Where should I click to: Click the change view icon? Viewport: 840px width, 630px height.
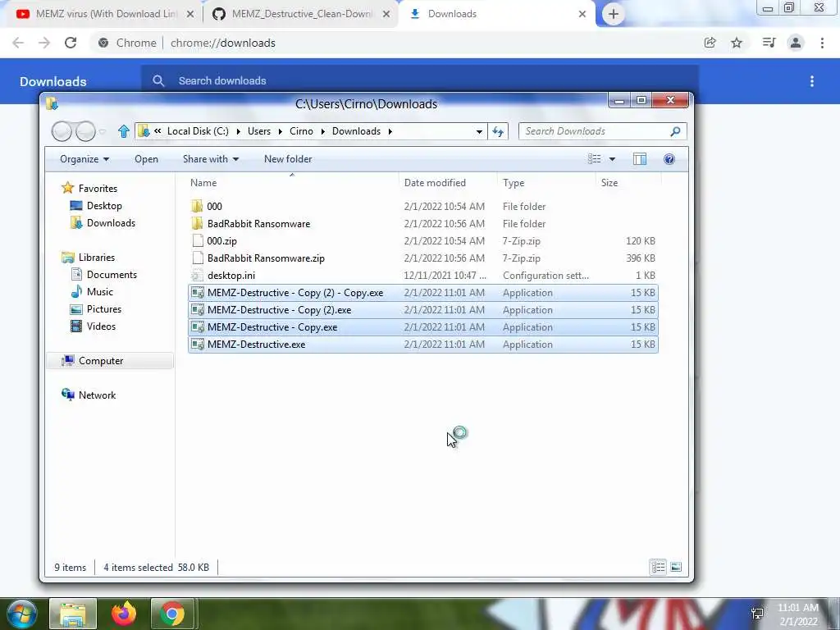click(x=594, y=159)
